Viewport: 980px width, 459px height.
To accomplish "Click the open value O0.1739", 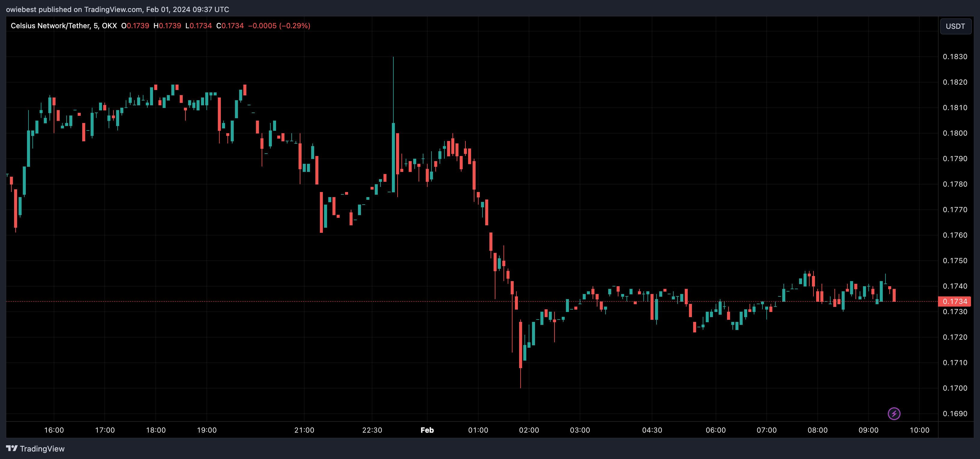I will tap(135, 26).
